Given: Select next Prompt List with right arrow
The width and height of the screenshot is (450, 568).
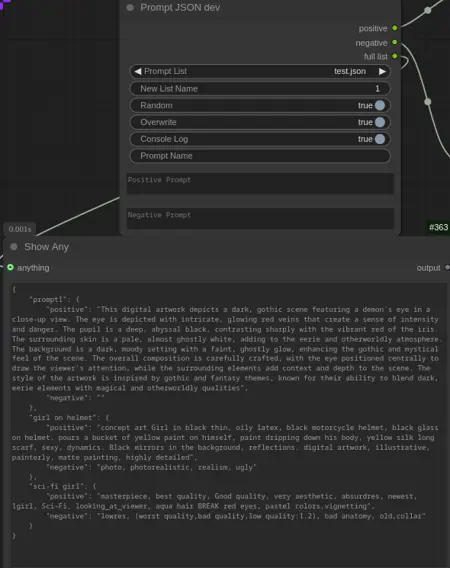Looking at the screenshot, I should tap(382, 71).
